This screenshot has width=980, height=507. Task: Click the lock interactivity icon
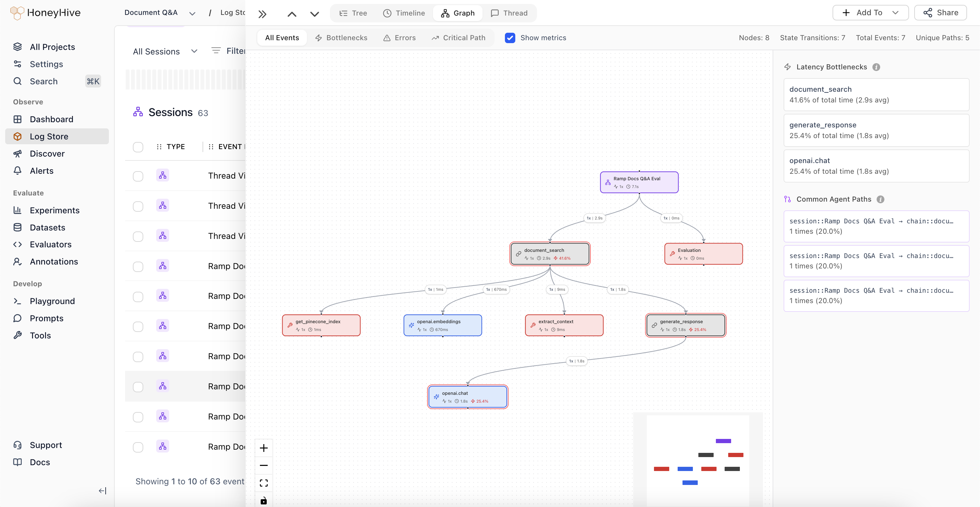pos(264,501)
